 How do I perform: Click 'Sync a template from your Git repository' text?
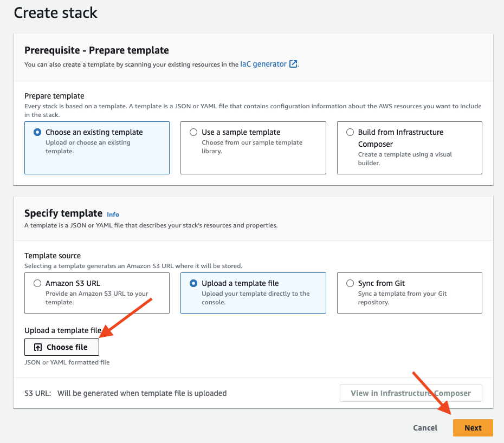coord(402,298)
